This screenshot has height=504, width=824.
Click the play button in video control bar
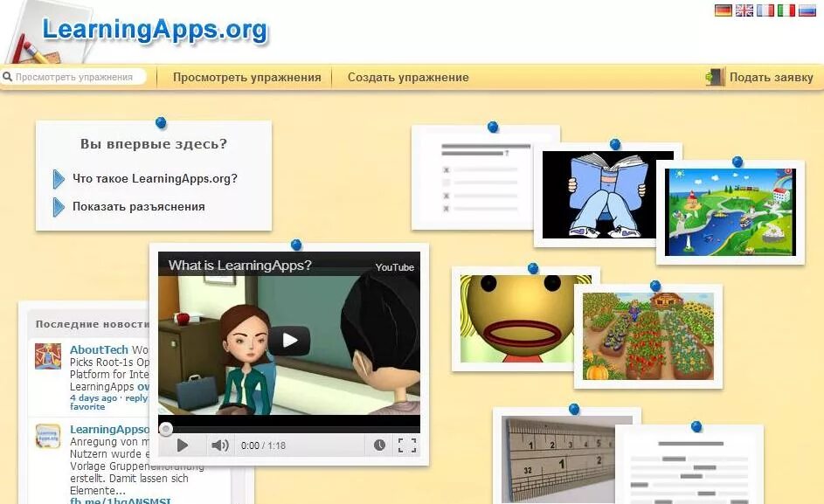point(182,445)
